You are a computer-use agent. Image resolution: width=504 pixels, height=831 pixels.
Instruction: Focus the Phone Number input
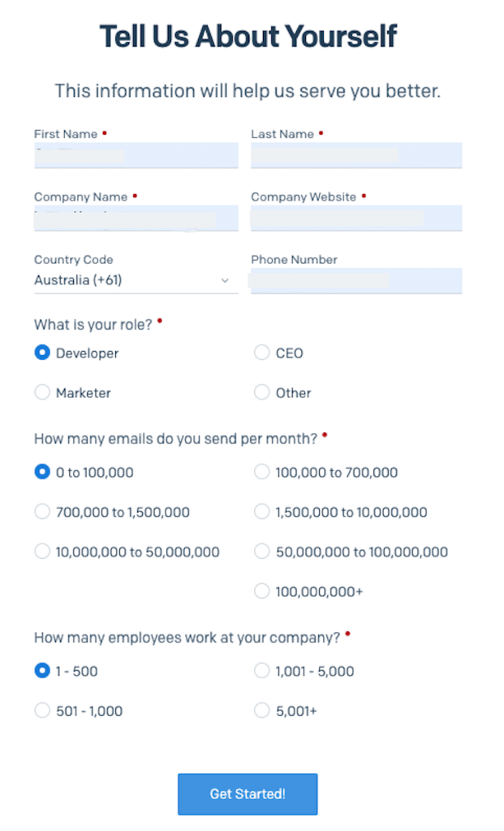point(355,280)
